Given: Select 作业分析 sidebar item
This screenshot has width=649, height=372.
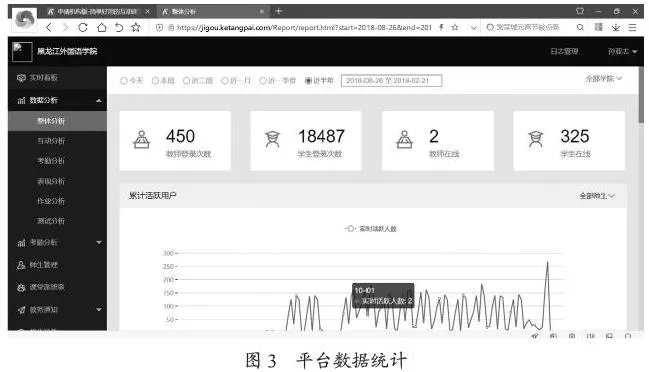Looking at the screenshot, I should click(51, 202).
